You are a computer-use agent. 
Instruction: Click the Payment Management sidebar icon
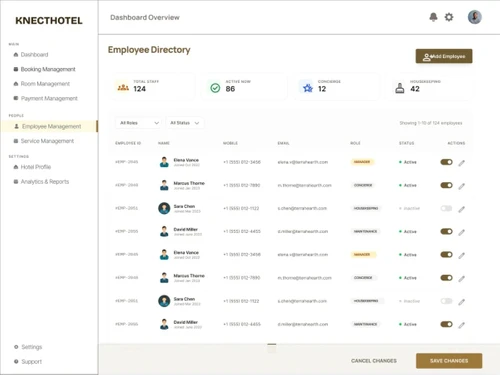pos(16,98)
